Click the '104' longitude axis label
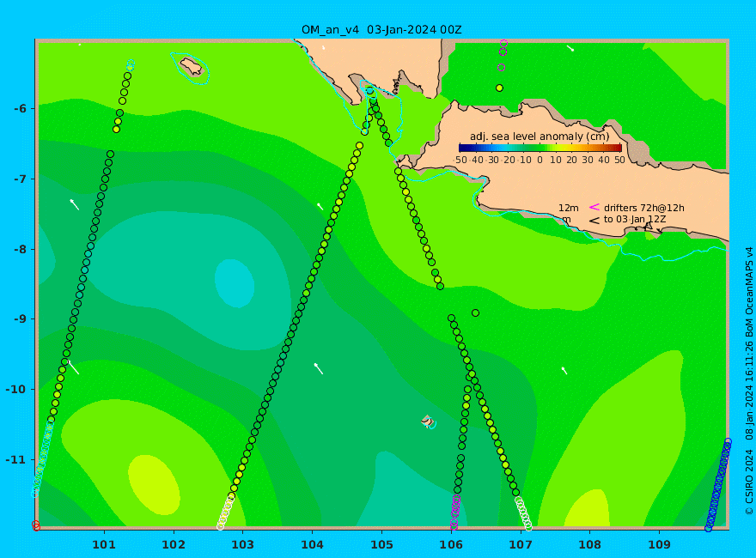 [312, 545]
